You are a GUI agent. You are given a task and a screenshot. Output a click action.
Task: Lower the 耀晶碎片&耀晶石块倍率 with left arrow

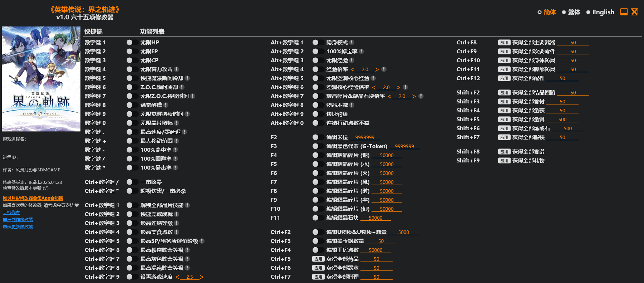coord(390,96)
